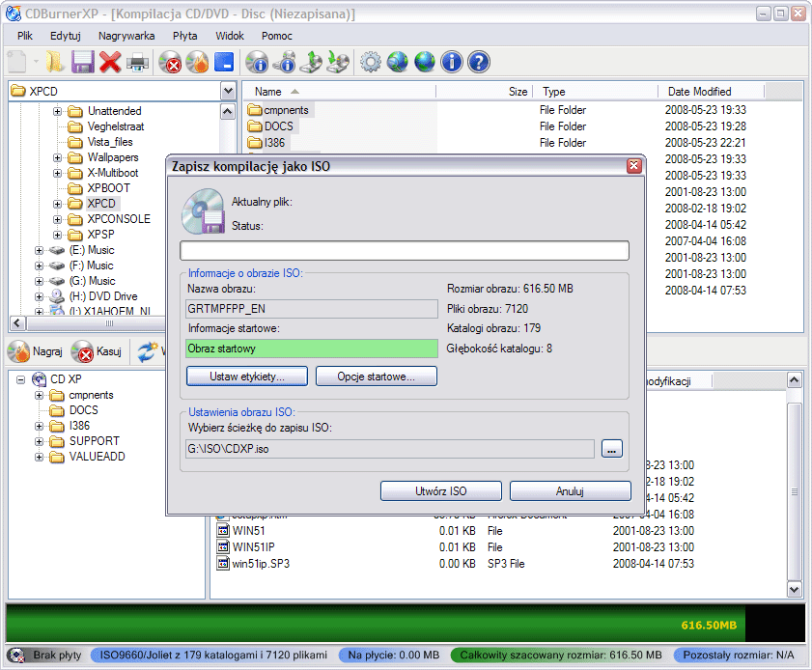Open the new compilation dropdown arrow
The height and width of the screenshot is (670, 812).
tap(37, 62)
